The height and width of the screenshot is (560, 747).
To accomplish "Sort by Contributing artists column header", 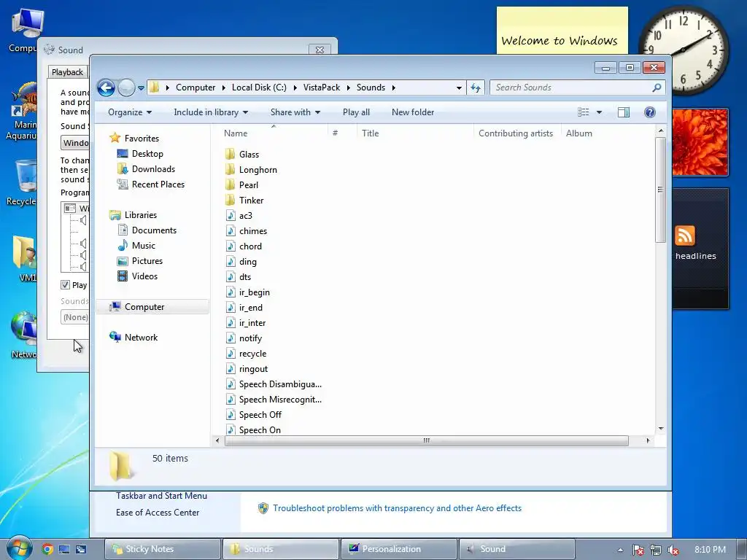I will click(x=516, y=133).
